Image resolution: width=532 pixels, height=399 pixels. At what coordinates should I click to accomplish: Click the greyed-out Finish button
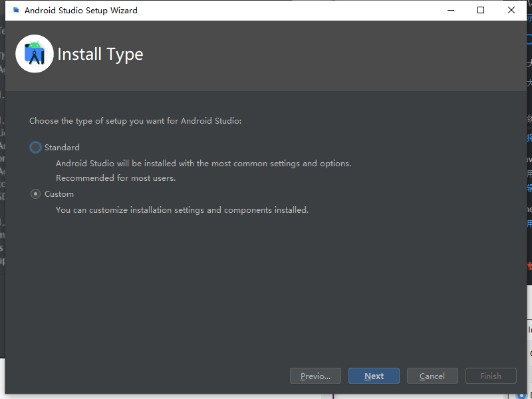tap(491, 376)
